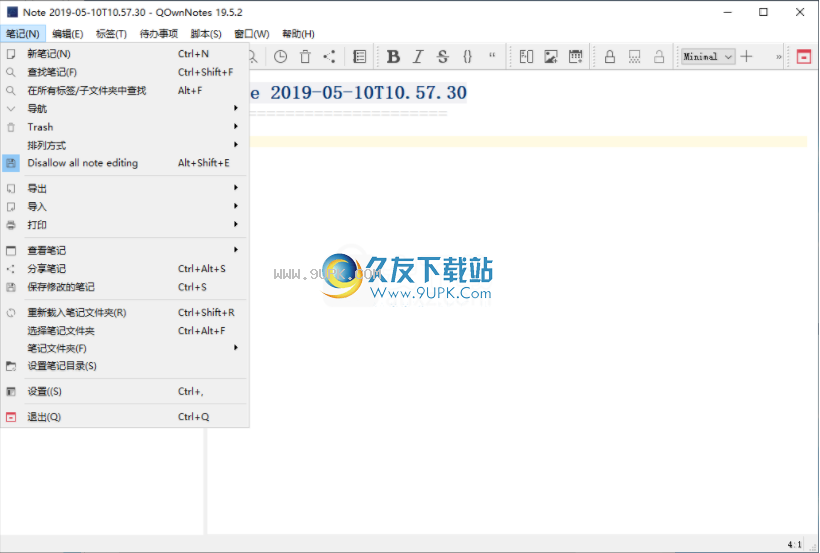
Task: Click the insert link toolbar icon
Action: [x=526, y=57]
